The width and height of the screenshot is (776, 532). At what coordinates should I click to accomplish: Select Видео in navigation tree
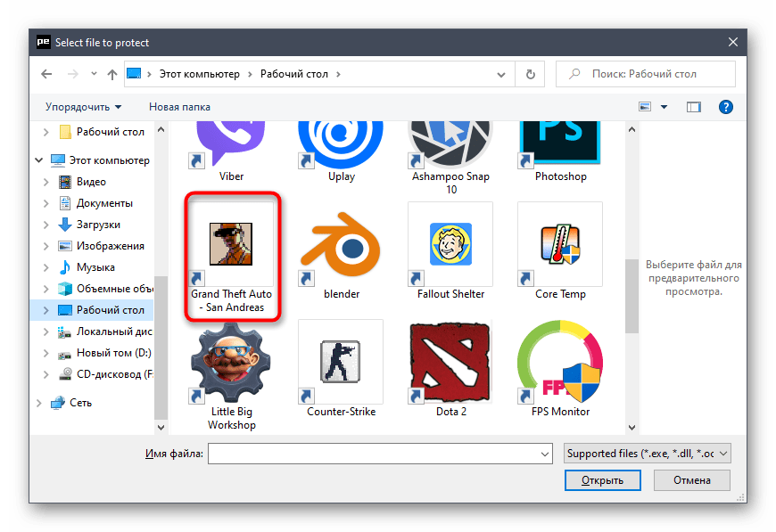(91, 182)
